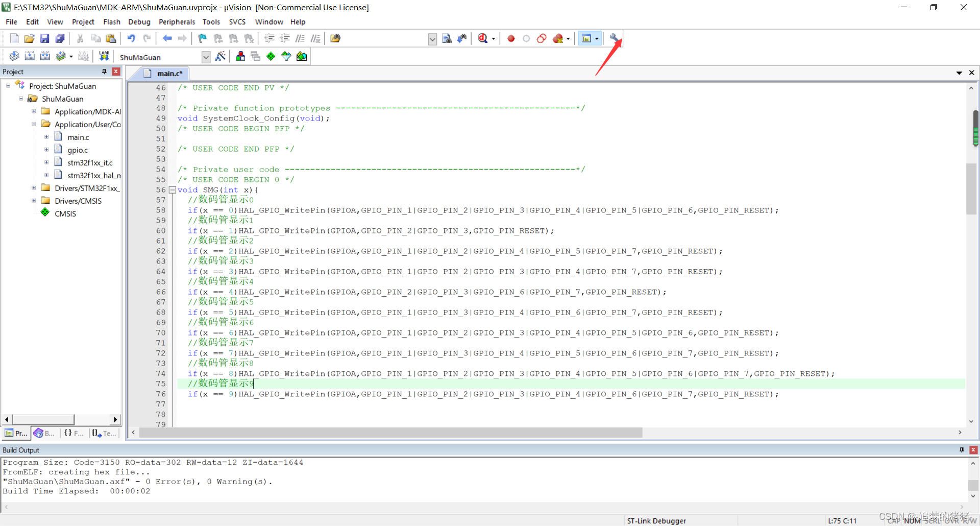Image resolution: width=980 pixels, height=526 pixels.
Task: Unindent the selected lines
Action: pyautogui.click(x=285, y=38)
